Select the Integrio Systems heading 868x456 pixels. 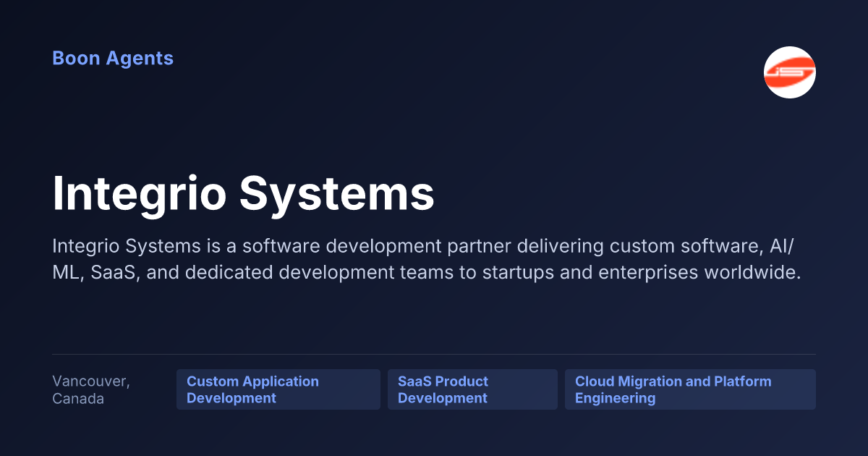coord(243,193)
